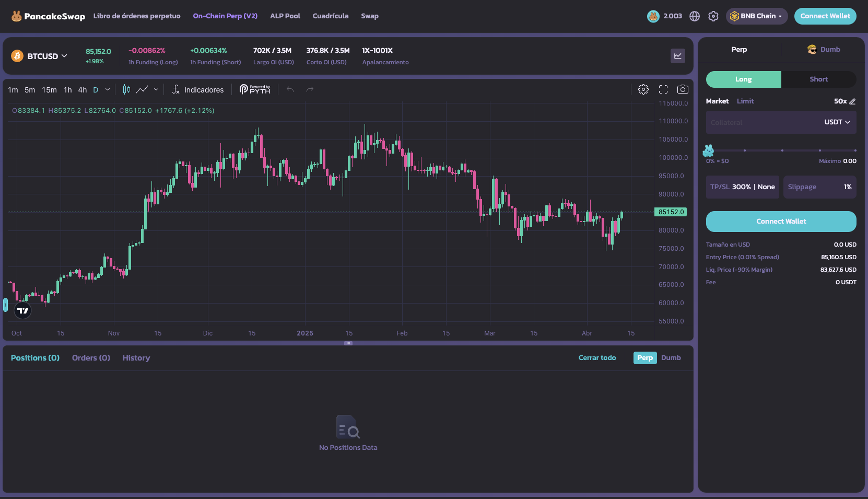Switch order type to Limit
Viewport: 868px width, 499px height.
pos(745,101)
